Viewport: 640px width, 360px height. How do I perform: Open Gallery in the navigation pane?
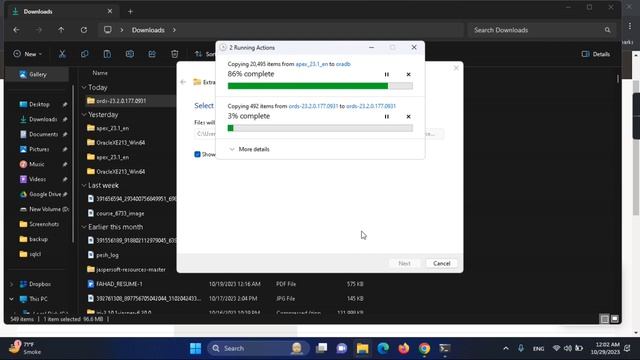pyautogui.click(x=38, y=74)
